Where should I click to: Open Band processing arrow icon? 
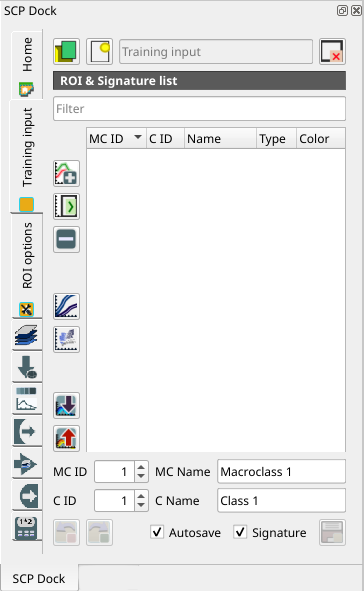pyautogui.click(x=27, y=463)
